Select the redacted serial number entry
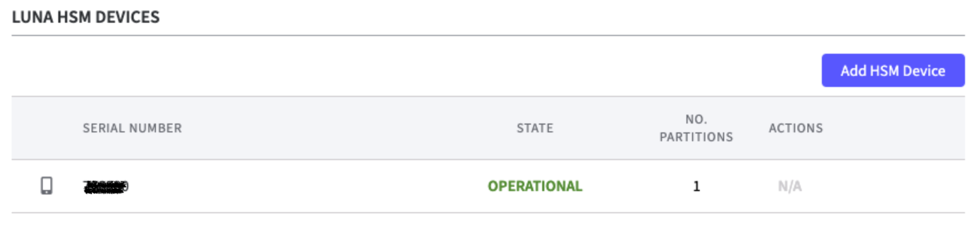This screenshot has width=980, height=226. [105, 187]
